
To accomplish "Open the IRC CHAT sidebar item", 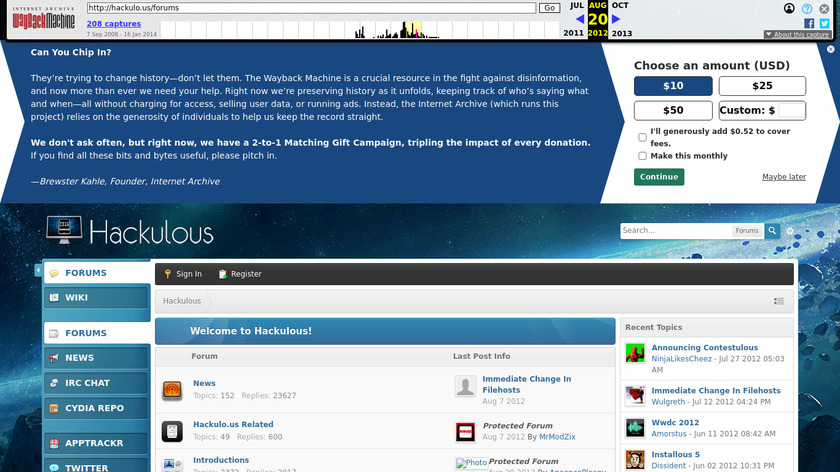I will [x=96, y=383].
